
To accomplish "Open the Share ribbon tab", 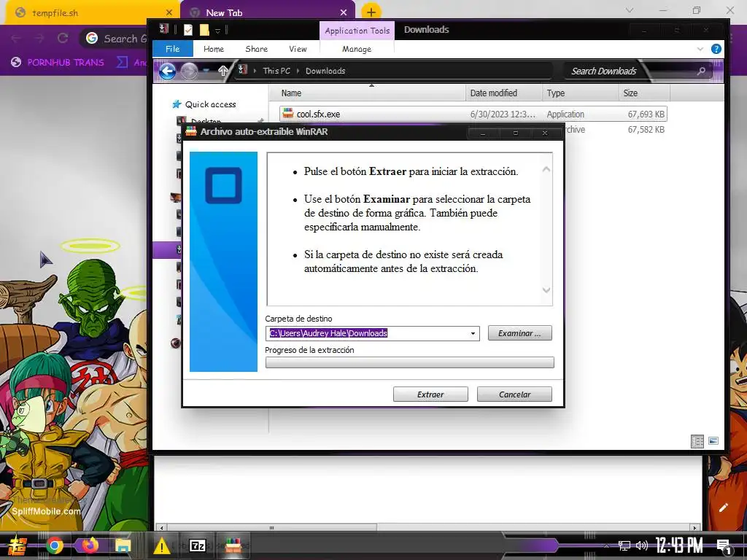I will (256, 49).
